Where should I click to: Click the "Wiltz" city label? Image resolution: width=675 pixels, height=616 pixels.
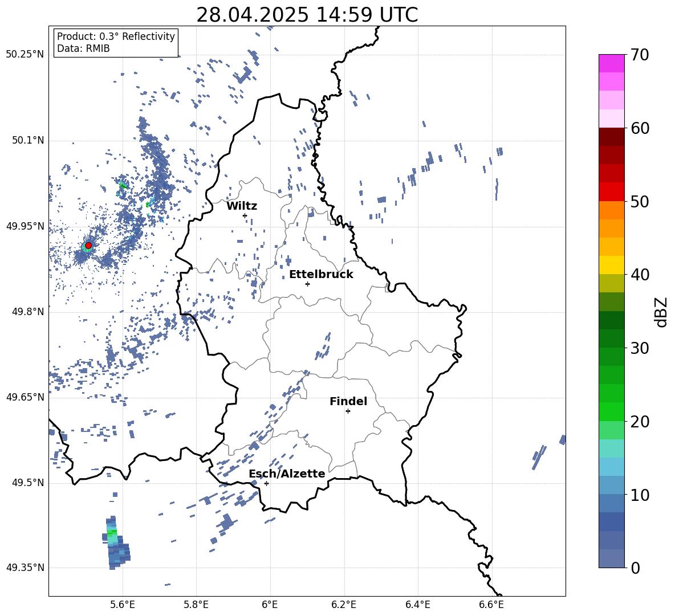[x=242, y=206]
